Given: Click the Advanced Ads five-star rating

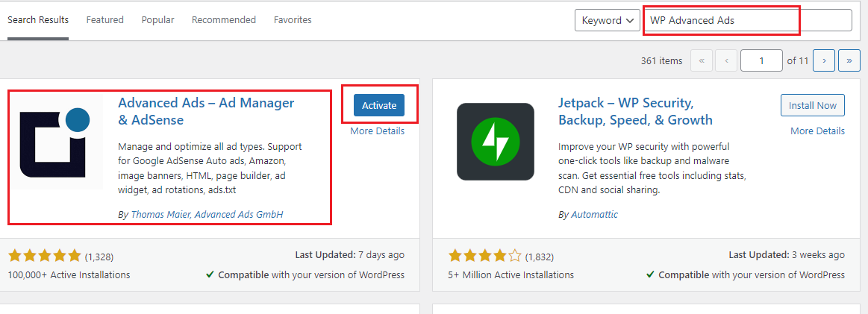Looking at the screenshot, I should [x=44, y=256].
